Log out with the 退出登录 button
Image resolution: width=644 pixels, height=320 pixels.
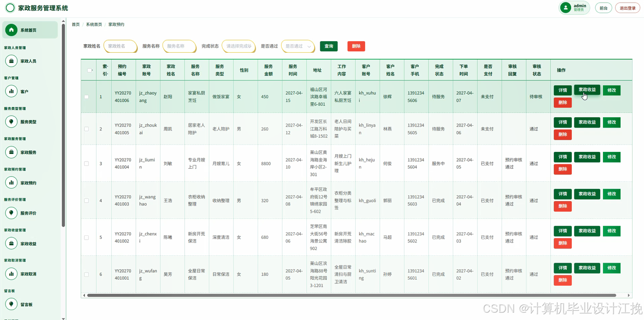tap(627, 8)
